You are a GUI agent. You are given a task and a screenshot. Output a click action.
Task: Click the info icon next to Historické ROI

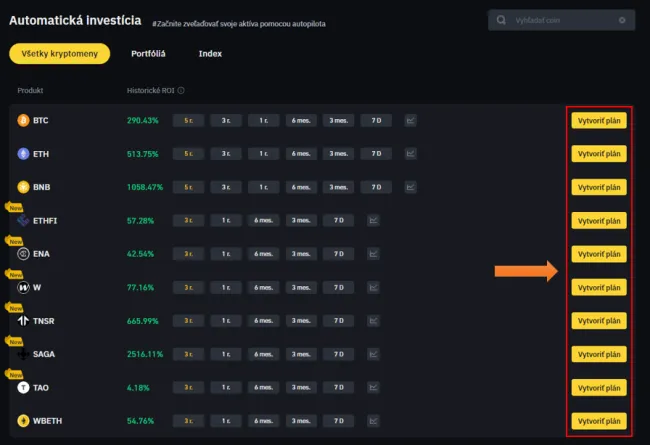[x=181, y=90]
